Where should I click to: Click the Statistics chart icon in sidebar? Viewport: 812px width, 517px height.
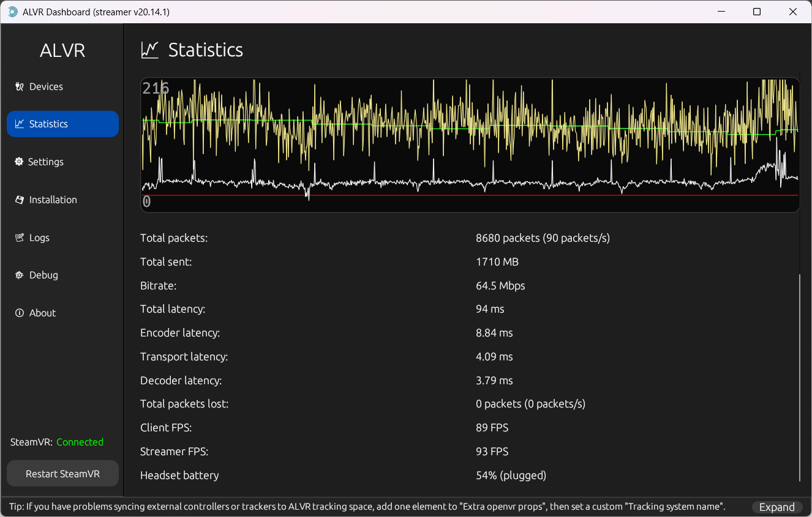point(19,124)
